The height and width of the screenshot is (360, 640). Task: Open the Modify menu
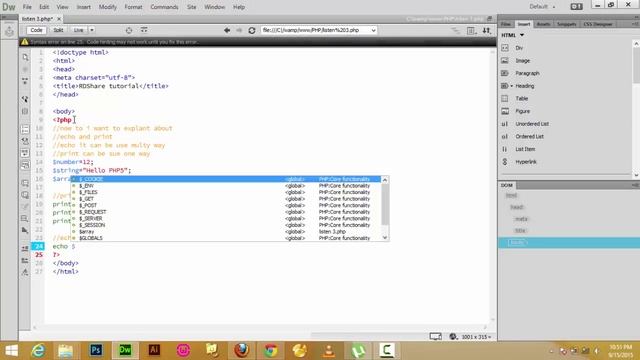108,7
